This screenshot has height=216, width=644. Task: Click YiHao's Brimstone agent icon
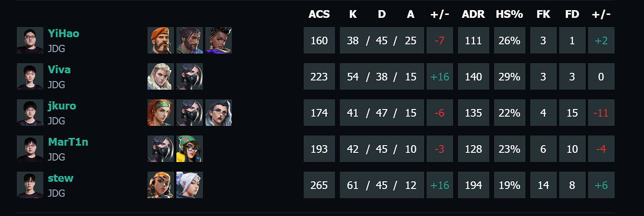click(x=161, y=40)
